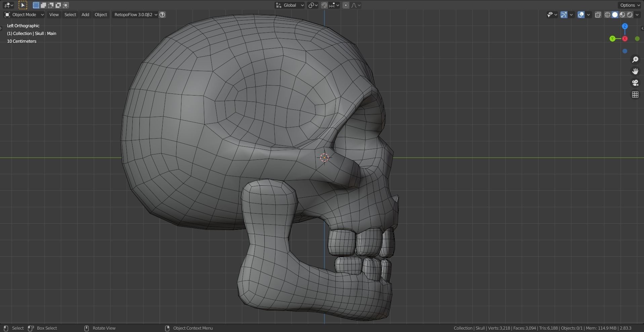This screenshot has height=332, width=644.
Task: Open the Select menu
Action: coord(70,14)
